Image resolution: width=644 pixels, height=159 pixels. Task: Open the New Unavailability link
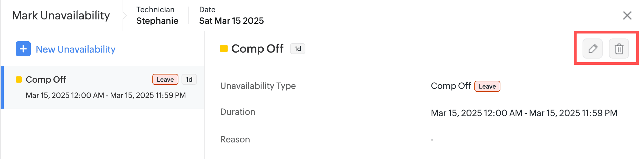pos(76,49)
